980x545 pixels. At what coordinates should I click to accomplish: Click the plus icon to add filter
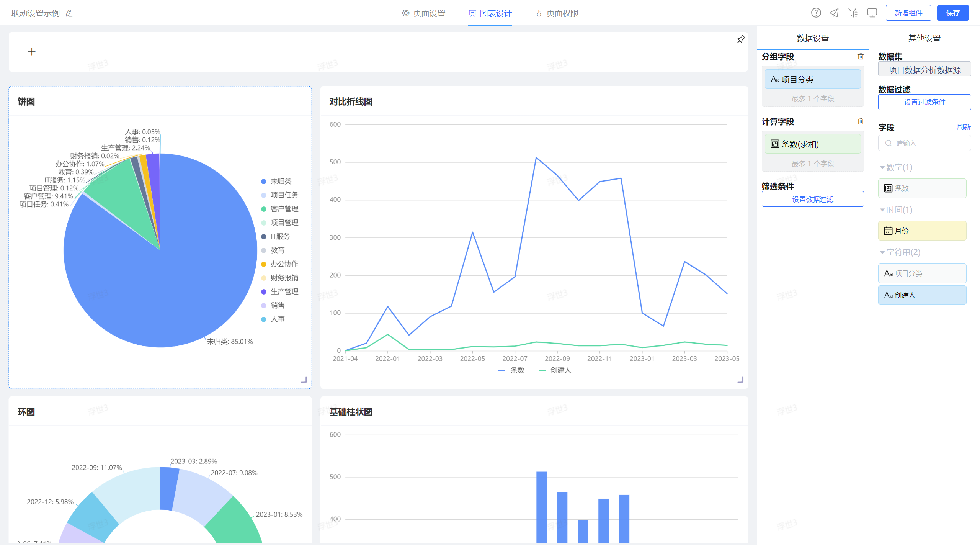pos(32,52)
